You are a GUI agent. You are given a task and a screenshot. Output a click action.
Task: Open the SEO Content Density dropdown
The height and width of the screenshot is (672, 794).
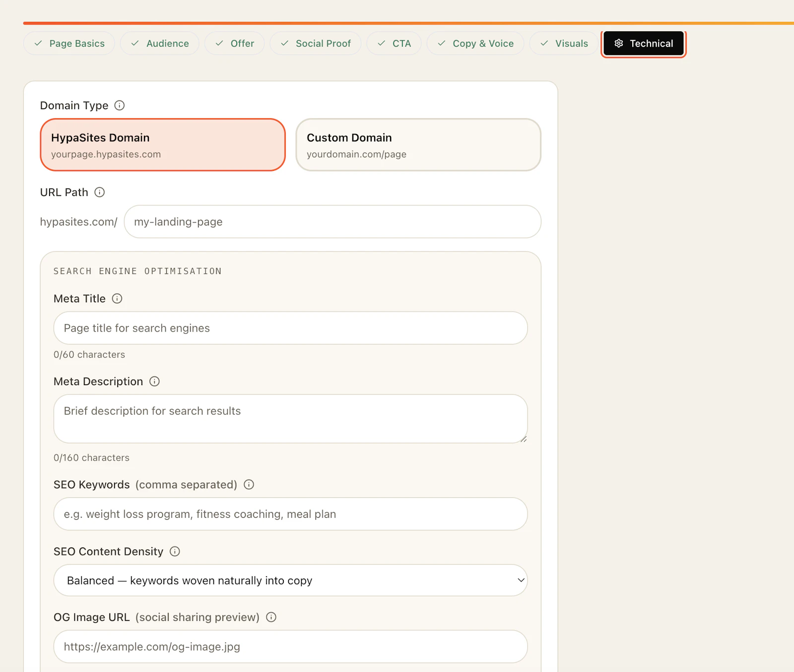pos(290,580)
